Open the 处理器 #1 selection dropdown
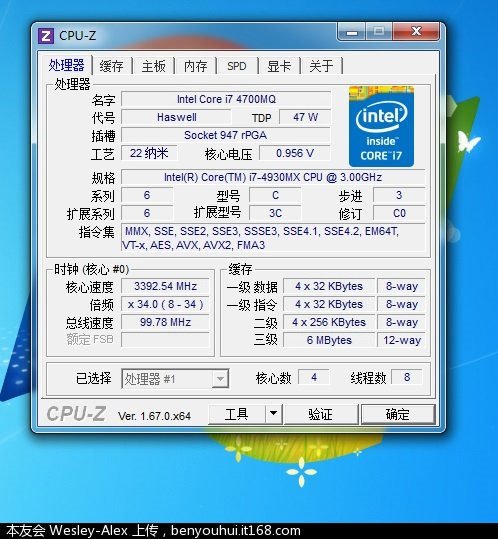Image resolution: width=498 pixels, height=539 pixels. pos(175,379)
